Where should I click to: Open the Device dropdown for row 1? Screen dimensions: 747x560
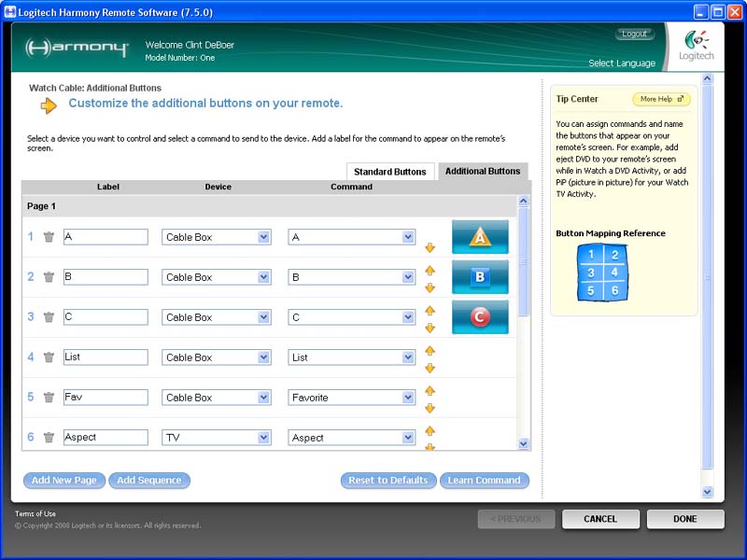pyautogui.click(x=263, y=237)
